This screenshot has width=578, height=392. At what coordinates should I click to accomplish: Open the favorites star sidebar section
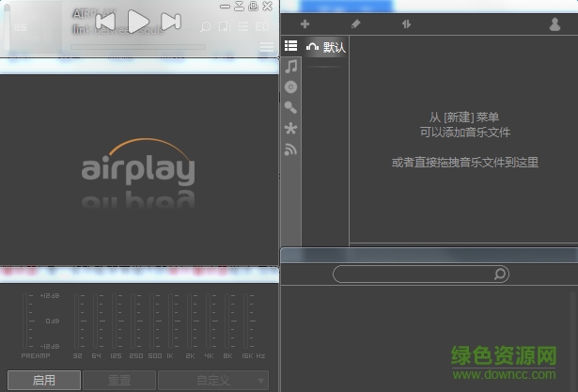[290, 129]
